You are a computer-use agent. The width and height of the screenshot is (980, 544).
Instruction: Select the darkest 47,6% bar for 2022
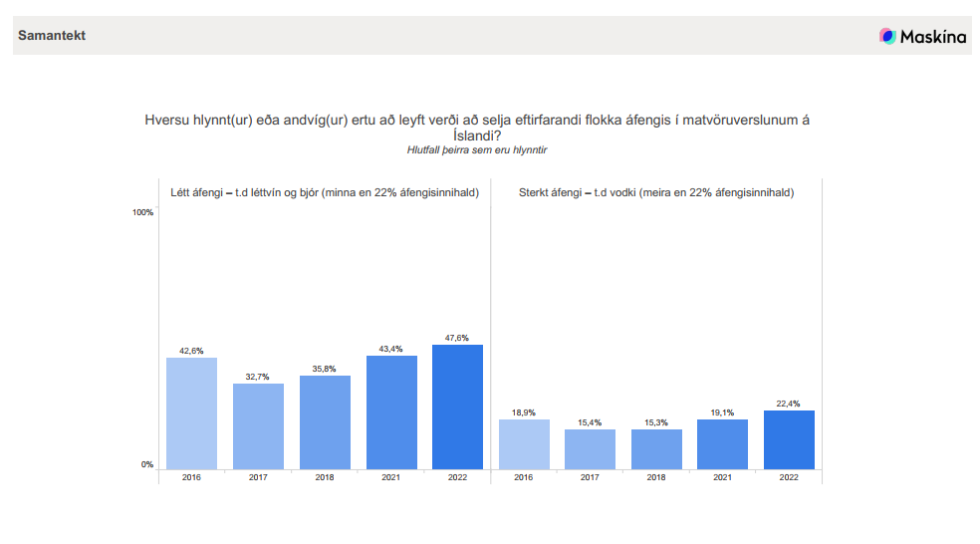click(457, 407)
